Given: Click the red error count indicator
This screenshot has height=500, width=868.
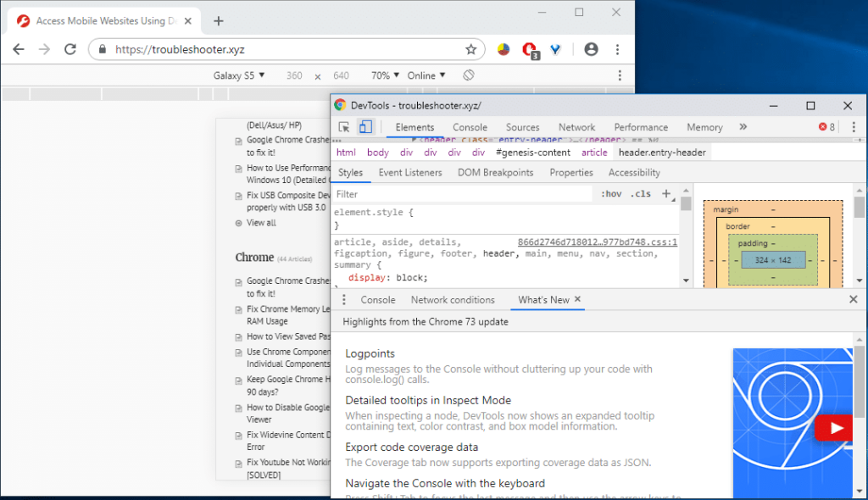Looking at the screenshot, I should [x=826, y=127].
